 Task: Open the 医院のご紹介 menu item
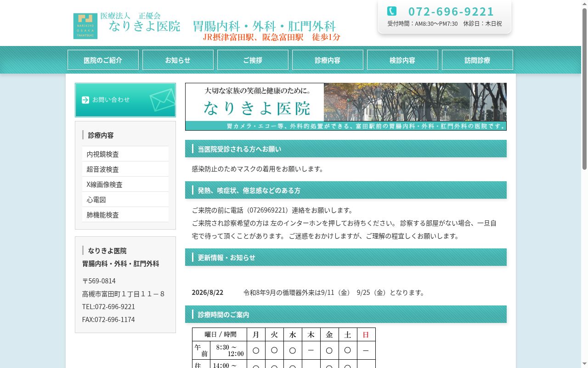point(103,60)
